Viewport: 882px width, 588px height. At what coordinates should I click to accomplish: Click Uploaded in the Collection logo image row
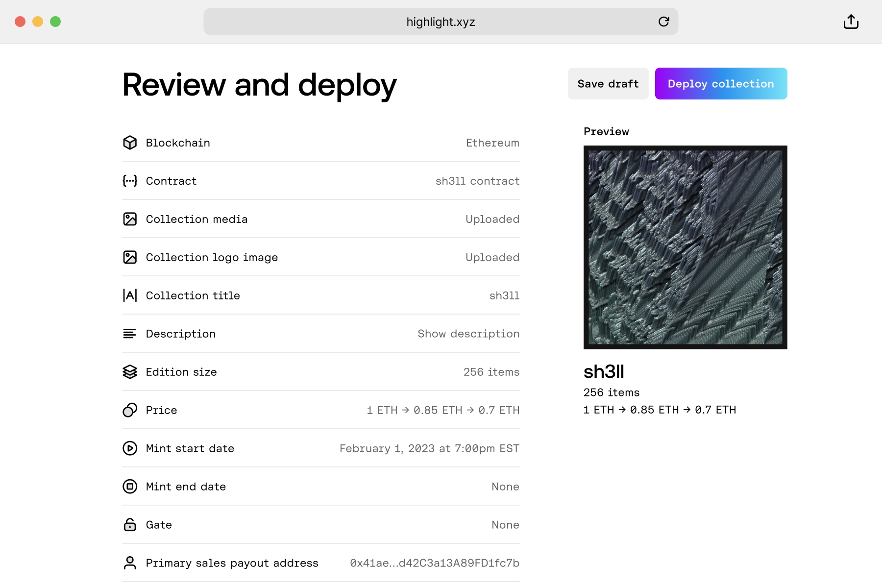(492, 257)
